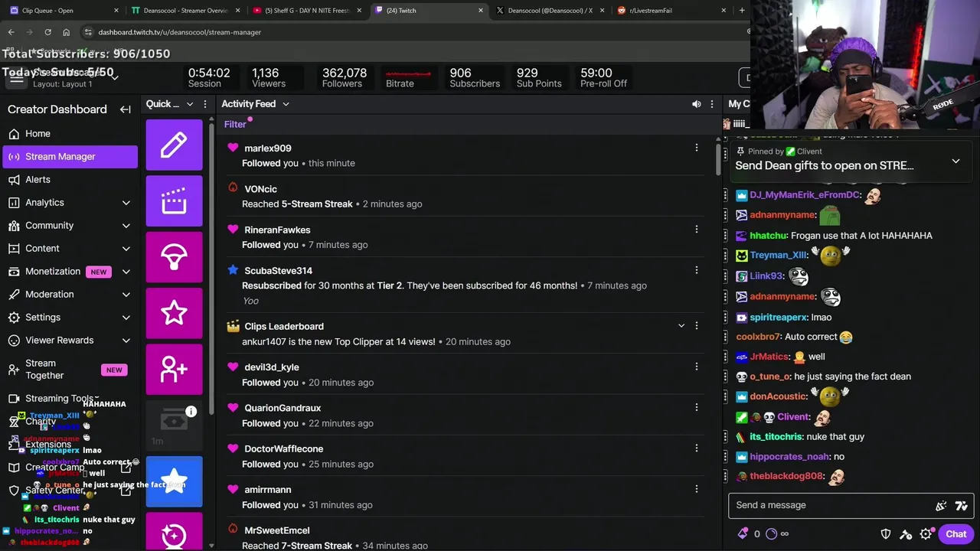Screen dimensions: 980x551
Task: Expand the Content menu section
Action: click(126, 249)
